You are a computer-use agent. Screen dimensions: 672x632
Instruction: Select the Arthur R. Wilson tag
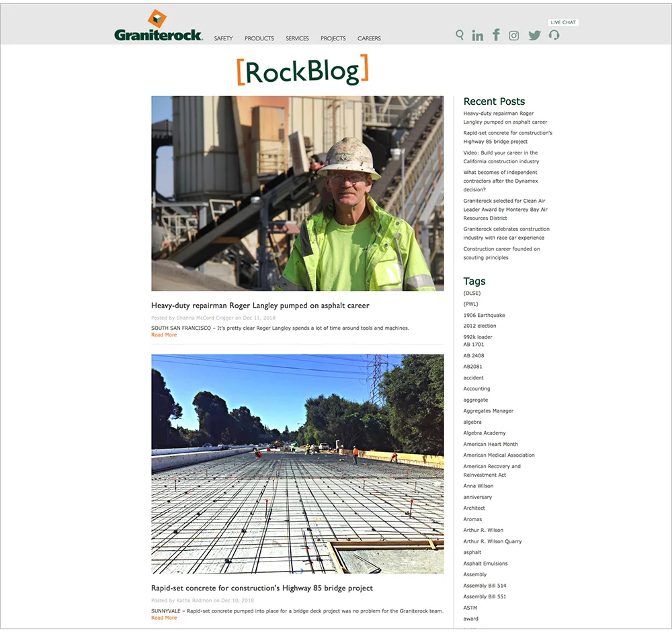click(x=483, y=530)
